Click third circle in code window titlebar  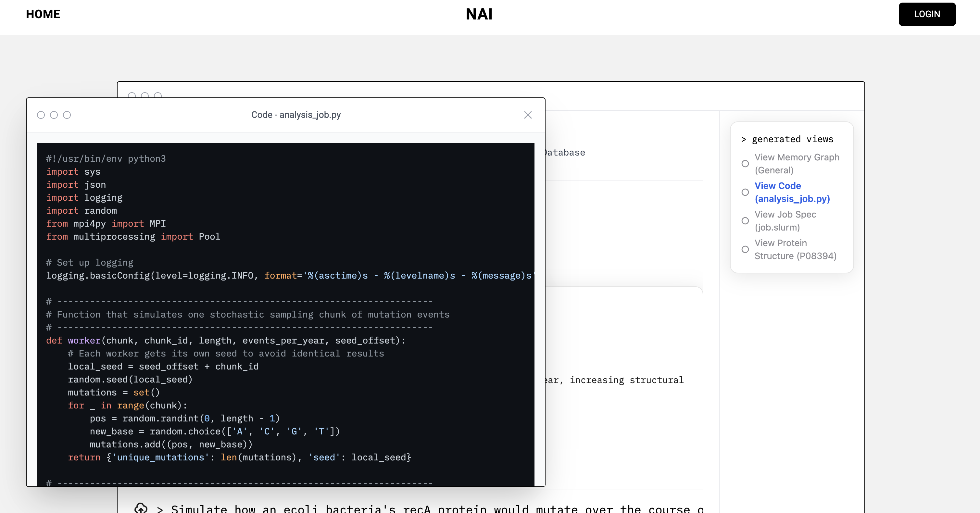67,115
